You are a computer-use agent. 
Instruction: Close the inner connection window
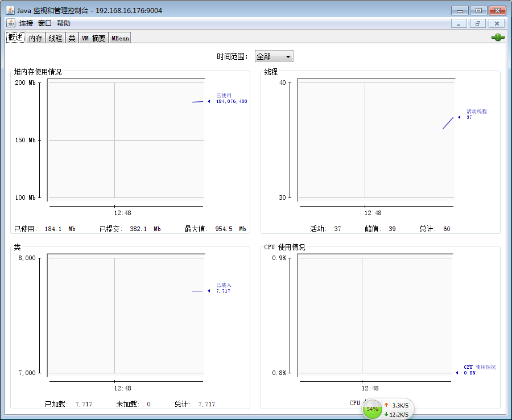tap(497, 23)
